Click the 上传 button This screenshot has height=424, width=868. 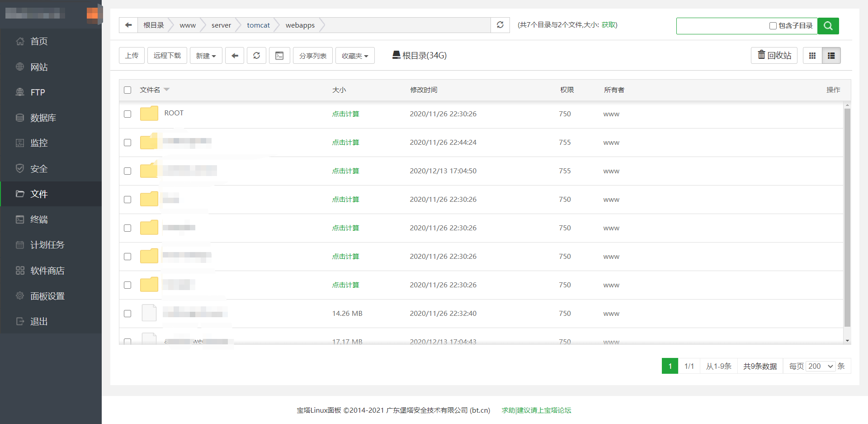(x=132, y=56)
